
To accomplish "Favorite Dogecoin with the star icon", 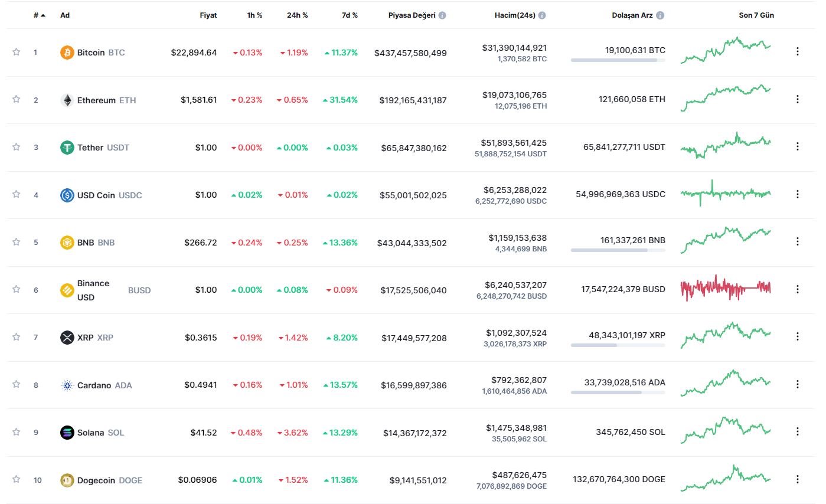I will tap(16, 479).
